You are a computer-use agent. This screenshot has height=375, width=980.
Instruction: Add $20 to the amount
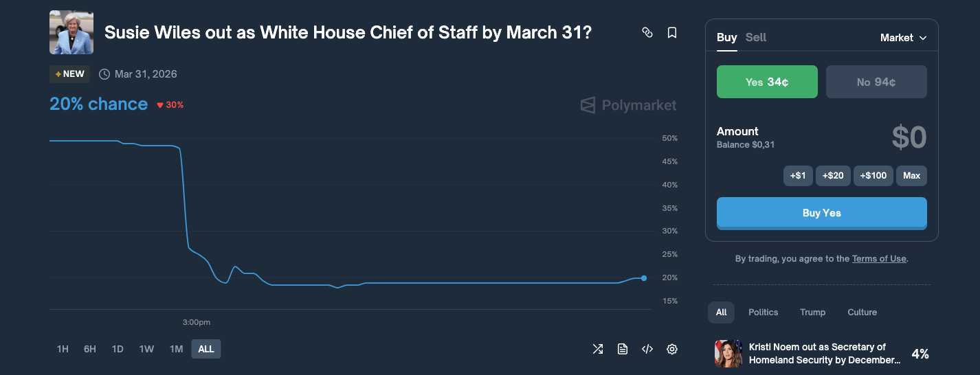[x=832, y=176]
